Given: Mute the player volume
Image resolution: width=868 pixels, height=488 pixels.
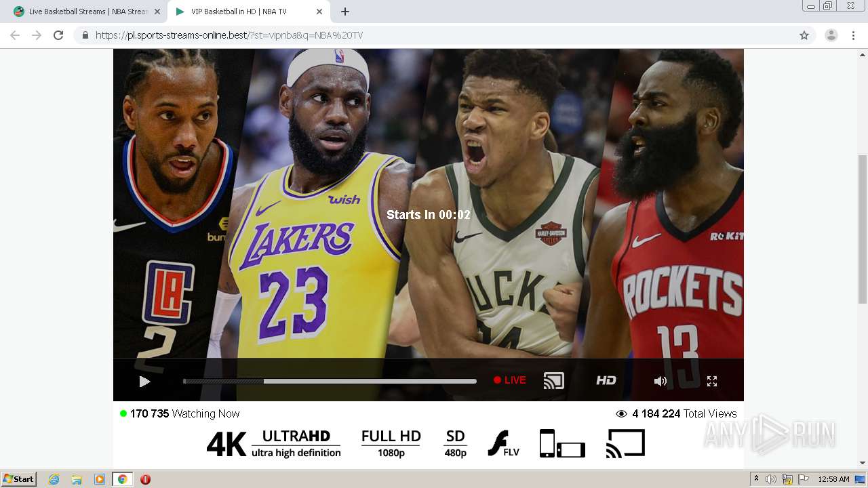Looking at the screenshot, I should tap(660, 382).
